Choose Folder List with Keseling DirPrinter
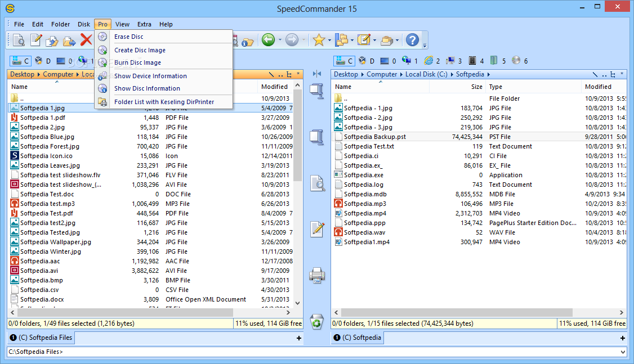634x364 pixels. coord(164,102)
